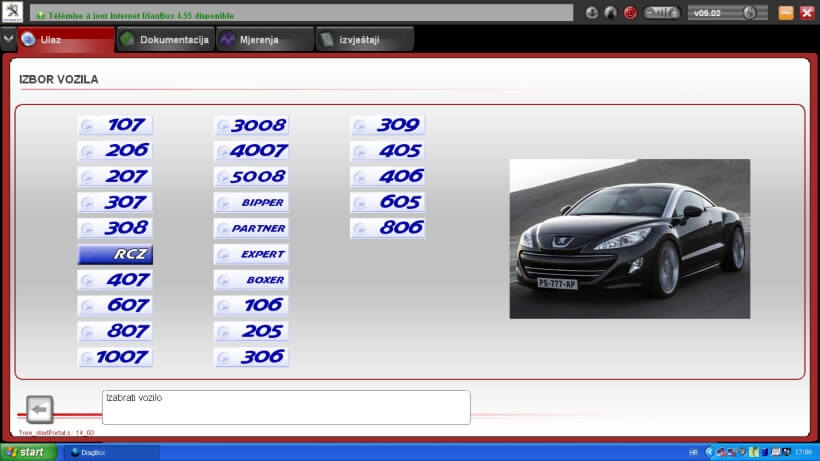Pick the 308 vehicle button
Screen dimensions: 820x461
(x=115, y=228)
